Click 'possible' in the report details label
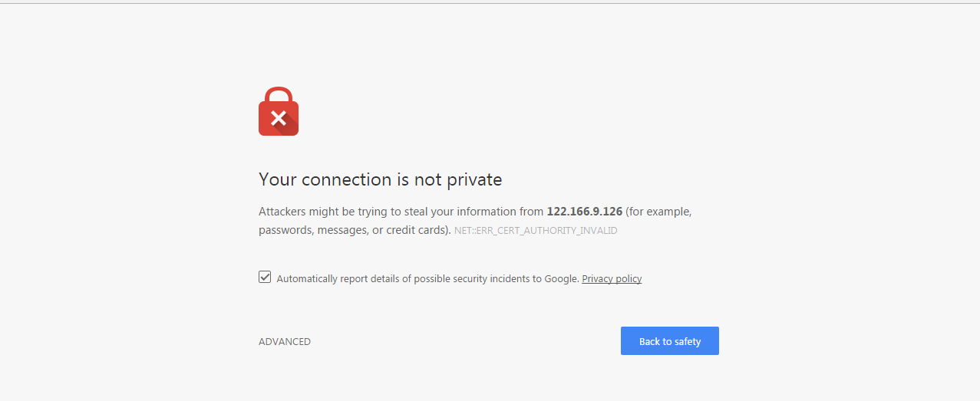Image resolution: width=980 pixels, height=401 pixels. [431, 279]
